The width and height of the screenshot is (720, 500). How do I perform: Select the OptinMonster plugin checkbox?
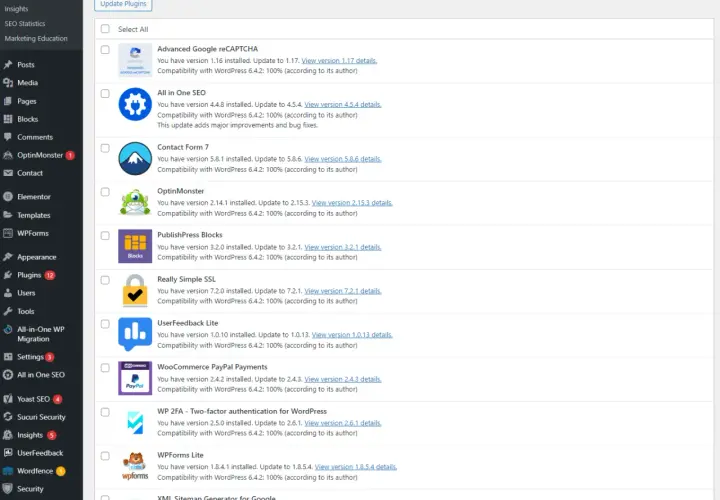coord(105,192)
